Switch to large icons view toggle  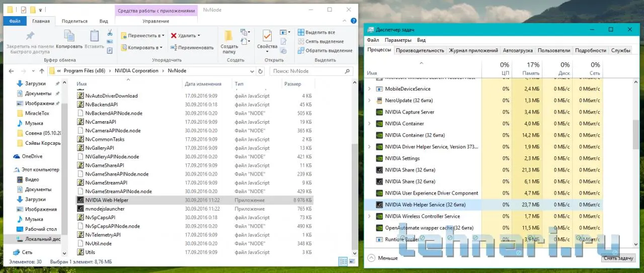[x=352, y=261]
